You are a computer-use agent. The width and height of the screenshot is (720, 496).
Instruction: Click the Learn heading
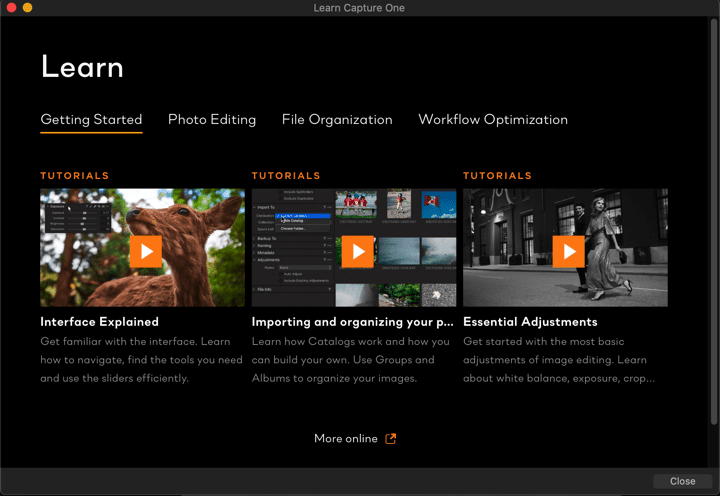pos(82,67)
